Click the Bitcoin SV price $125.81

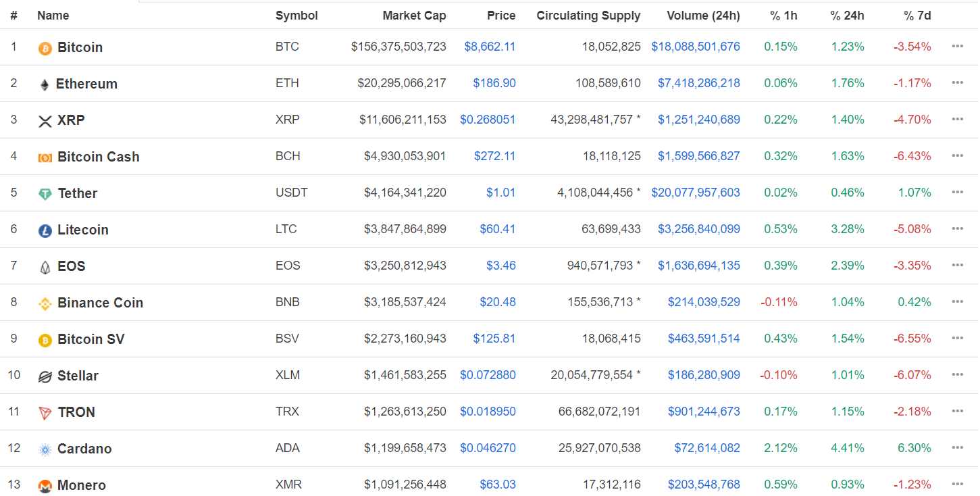[x=494, y=339]
